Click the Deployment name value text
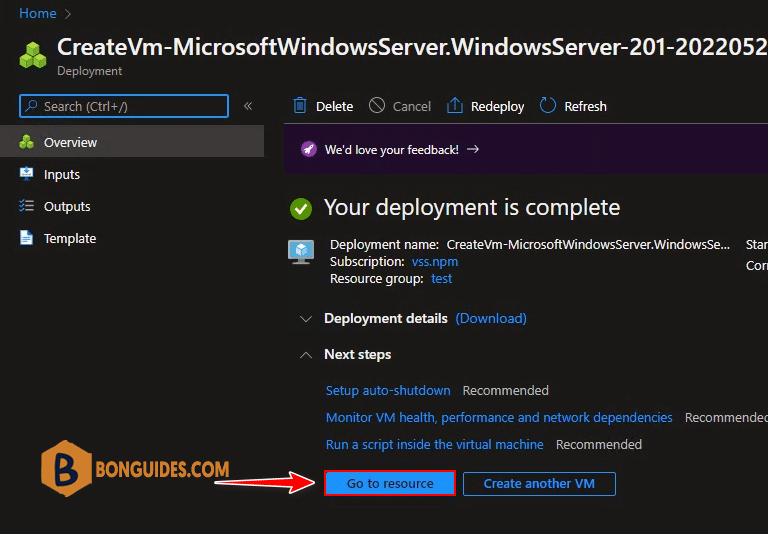 tap(588, 244)
